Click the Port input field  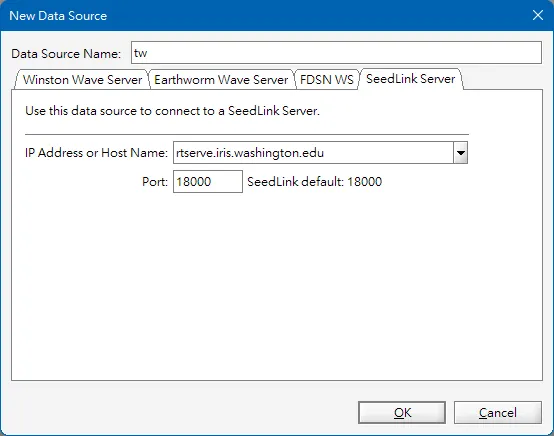coord(208,182)
